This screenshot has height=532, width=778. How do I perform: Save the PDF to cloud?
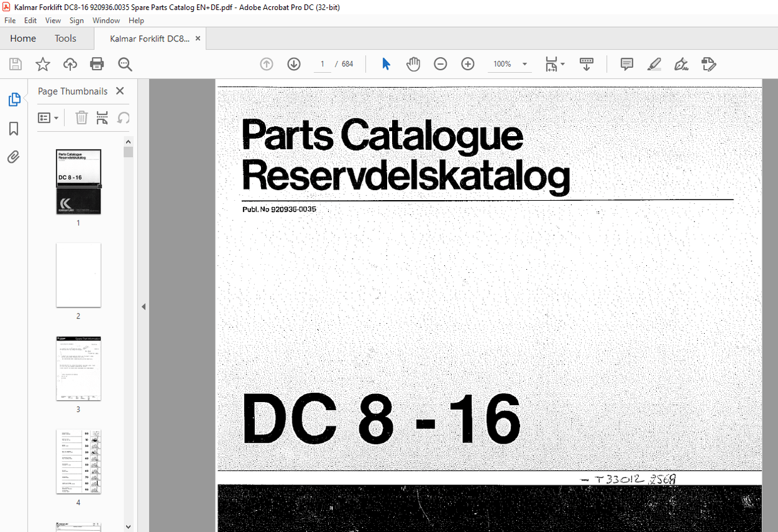[70, 63]
